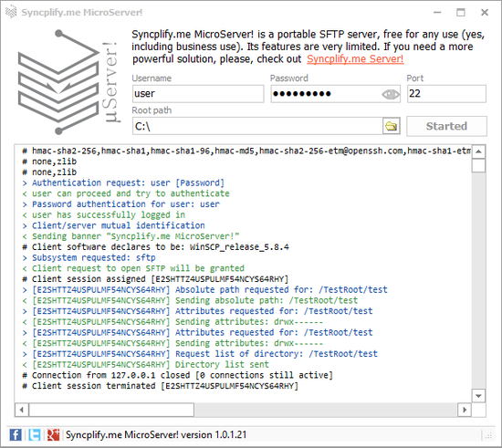Open the Google Plus icon in the status bar
502x448 pixels.
coord(53,434)
